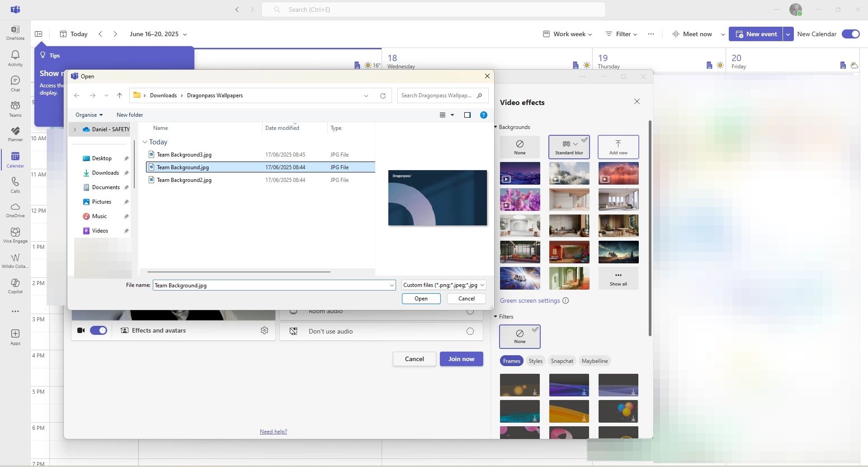Turn off the New Calendar toggle
Screen dimensions: 868x467
tap(850, 34)
